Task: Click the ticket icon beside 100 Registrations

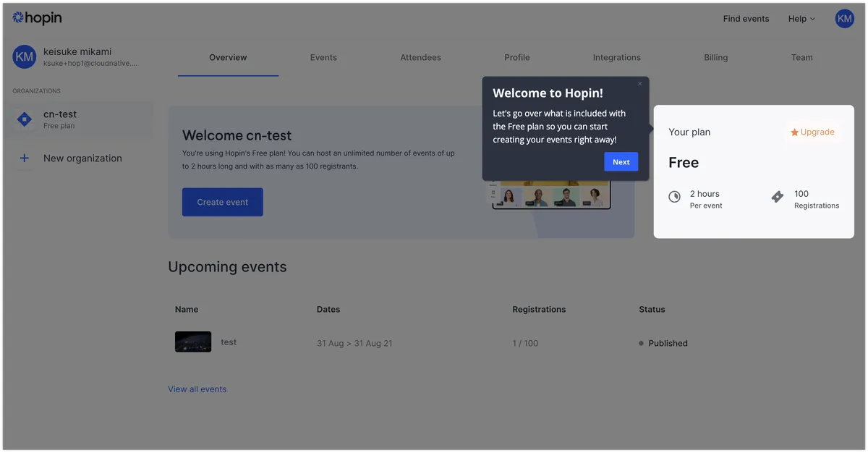Action: [x=778, y=197]
